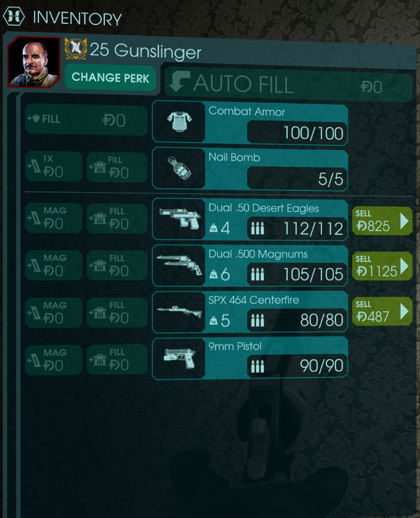Select the Dual .500 Magnums revolver icon

coord(179,265)
